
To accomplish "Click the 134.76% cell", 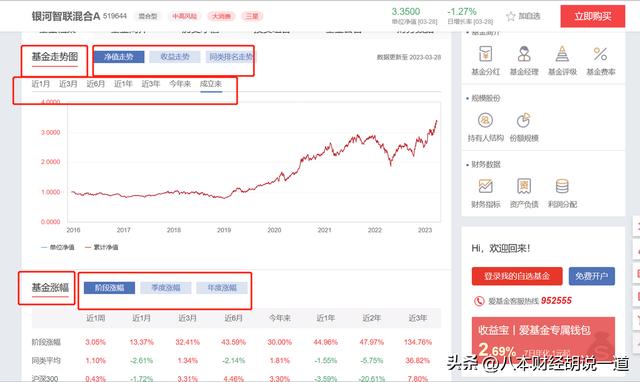I will pyautogui.click(x=418, y=342).
